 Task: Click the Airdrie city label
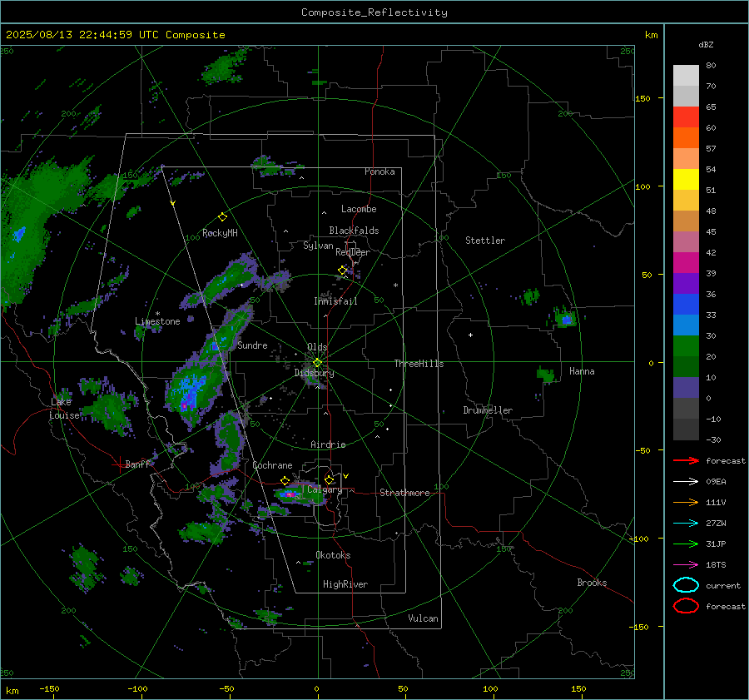(328, 444)
